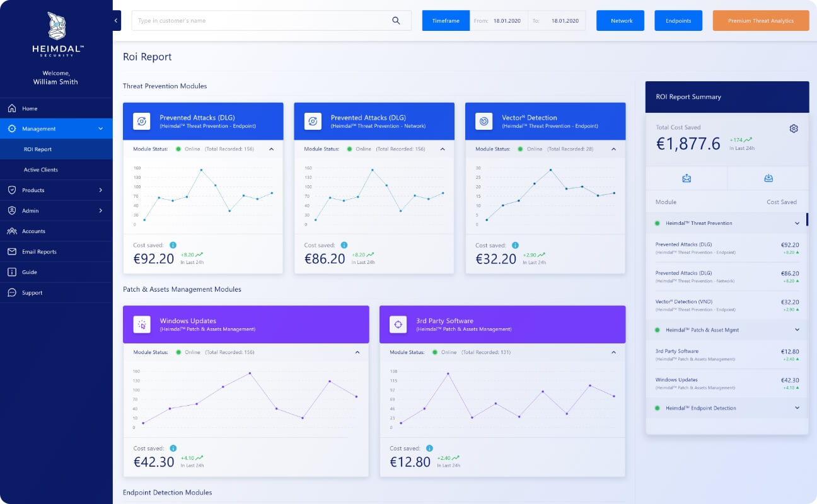
Task: Click the From date field
Action: [x=499, y=21]
